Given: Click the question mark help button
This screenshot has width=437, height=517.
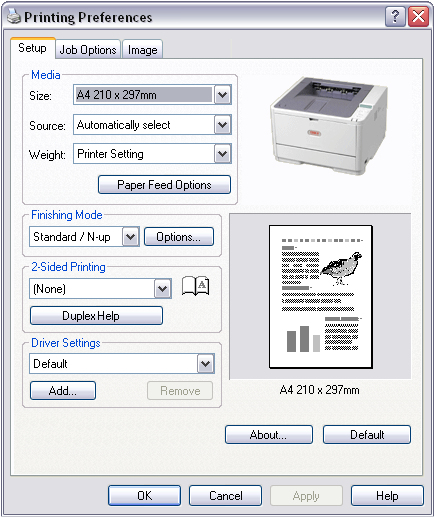Looking at the screenshot, I should click(x=395, y=16).
